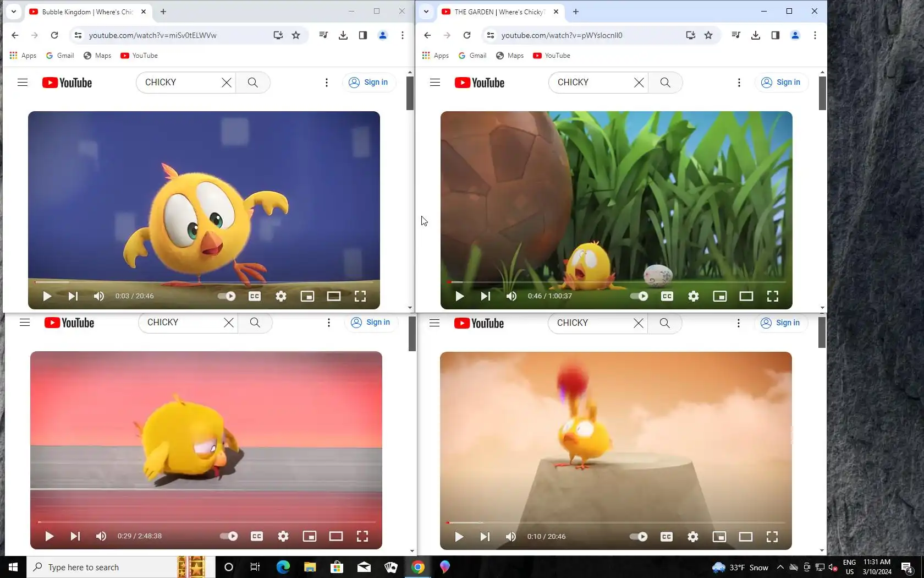924x578 pixels.
Task: Select THE GARDEN browser tab
Action: click(501, 12)
